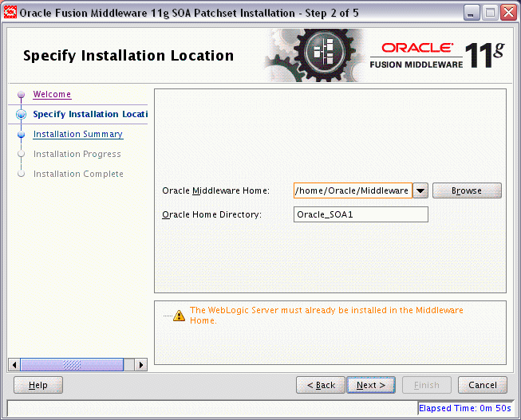This screenshot has width=521, height=420.
Task: Click the Installation Summary step bullet
Action: pos(22,135)
